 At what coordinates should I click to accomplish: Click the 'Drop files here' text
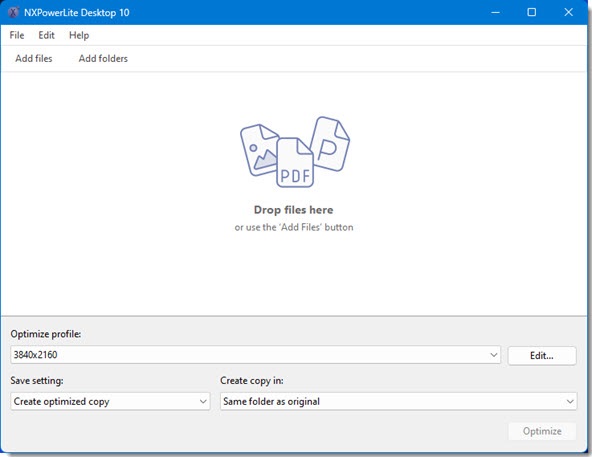pos(293,210)
